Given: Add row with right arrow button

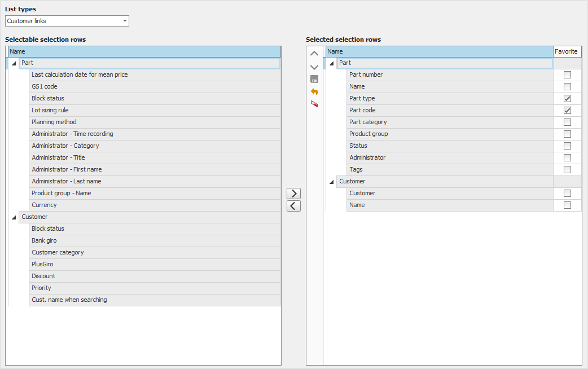Looking at the screenshot, I should coord(293,194).
